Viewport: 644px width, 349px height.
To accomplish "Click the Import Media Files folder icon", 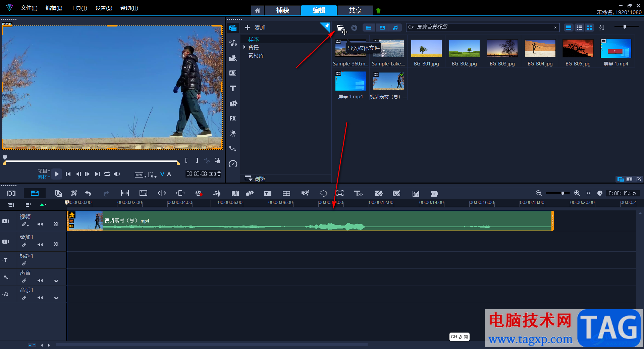I will click(340, 28).
